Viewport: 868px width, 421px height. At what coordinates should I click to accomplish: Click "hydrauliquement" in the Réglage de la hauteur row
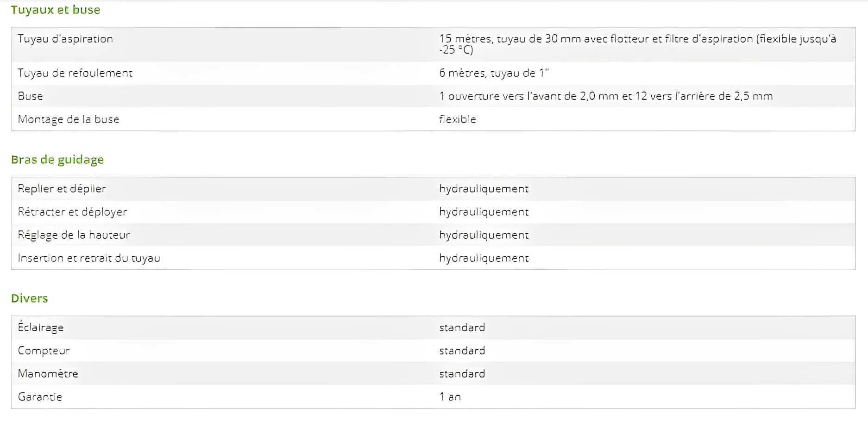pyautogui.click(x=484, y=235)
